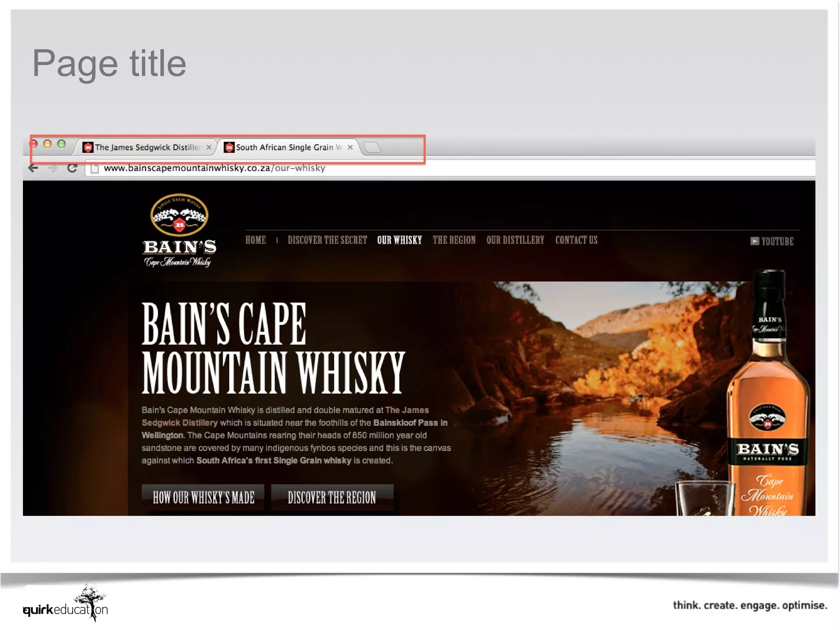Open Discover The Secret menu item
Viewport: 840px width, 630px height.
pos(327,240)
